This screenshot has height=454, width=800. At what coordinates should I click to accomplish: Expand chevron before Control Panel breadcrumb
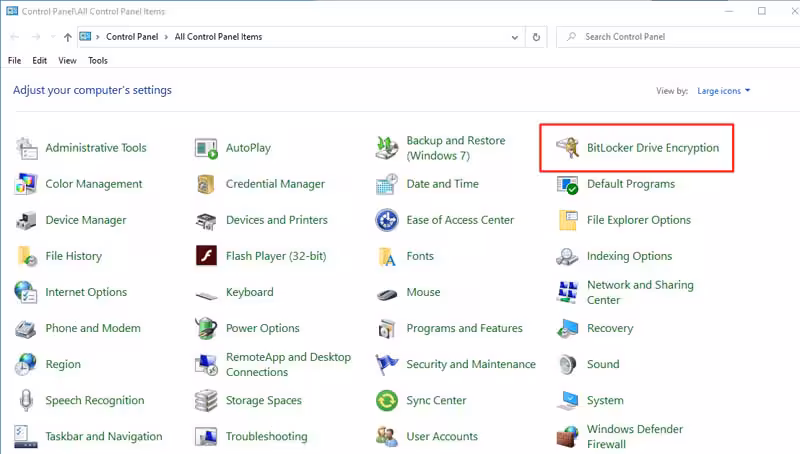pyautogui.click(x=97, y=37)
